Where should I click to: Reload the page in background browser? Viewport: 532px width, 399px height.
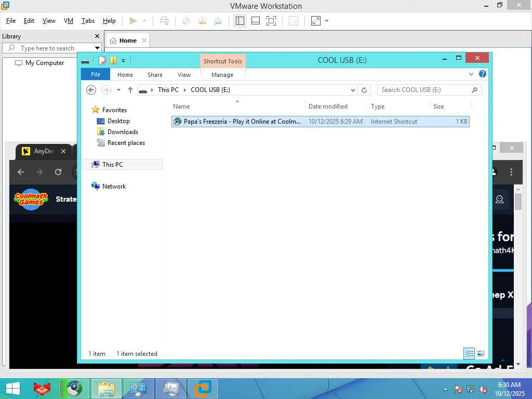click(58, 172)
